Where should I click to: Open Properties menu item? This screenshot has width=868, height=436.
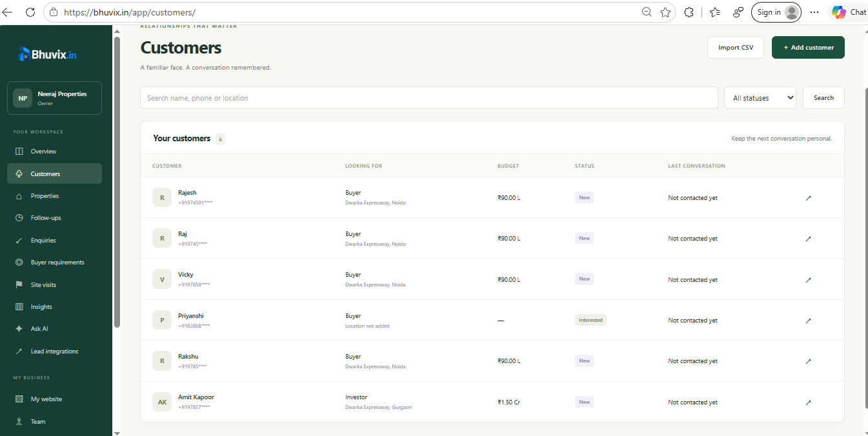54,196
